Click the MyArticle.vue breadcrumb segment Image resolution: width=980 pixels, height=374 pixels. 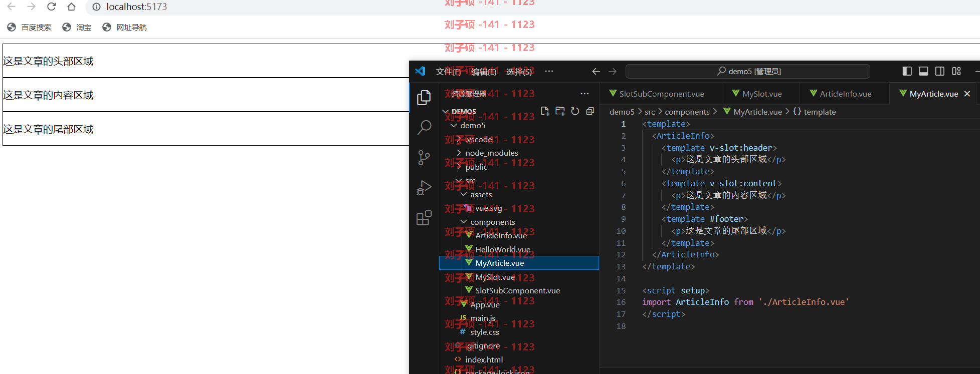click(x=752, y=112)
